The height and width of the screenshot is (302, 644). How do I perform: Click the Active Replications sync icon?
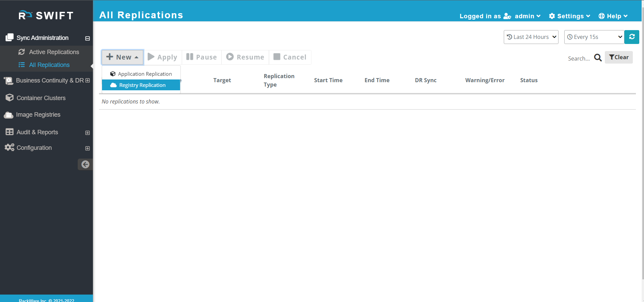pos(22,52)
